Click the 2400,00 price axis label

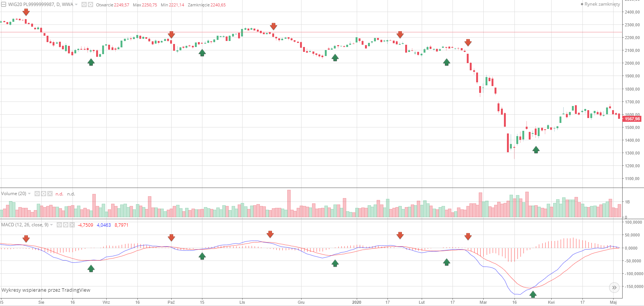click(632, 12)
